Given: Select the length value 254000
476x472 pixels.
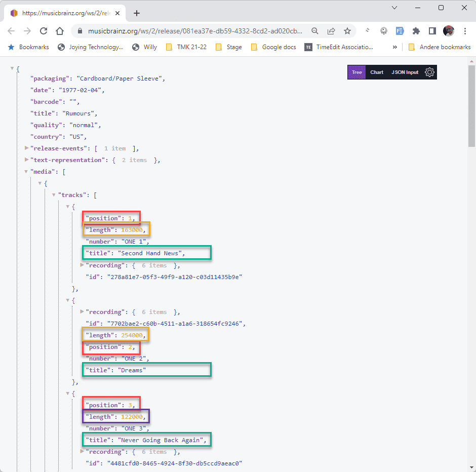Looking at the screenshot, I should click(x=132, y=335).
